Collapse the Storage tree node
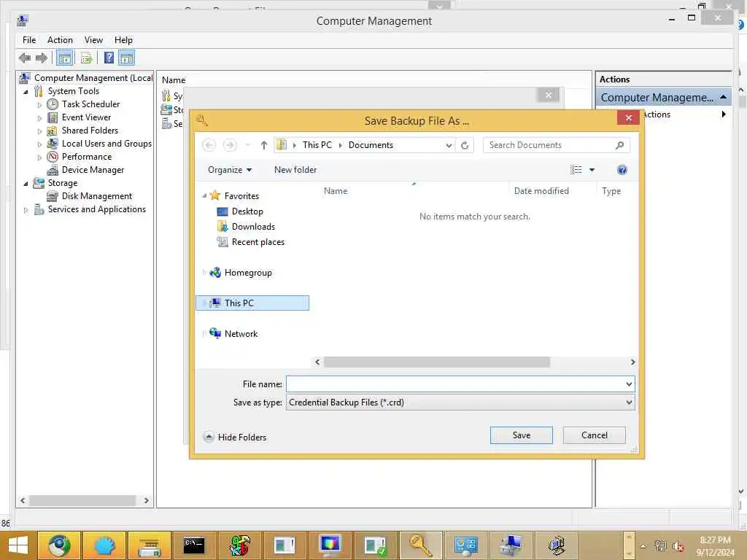 click(26, 183)
